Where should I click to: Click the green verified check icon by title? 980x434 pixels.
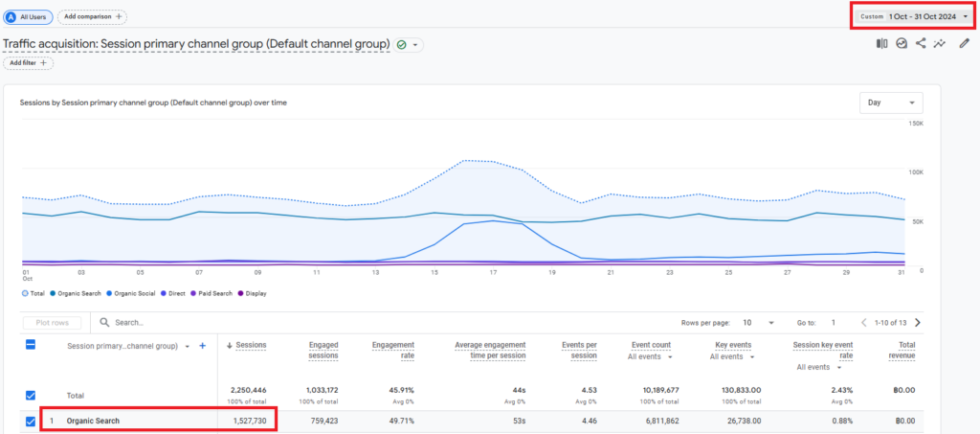[402, 45]
